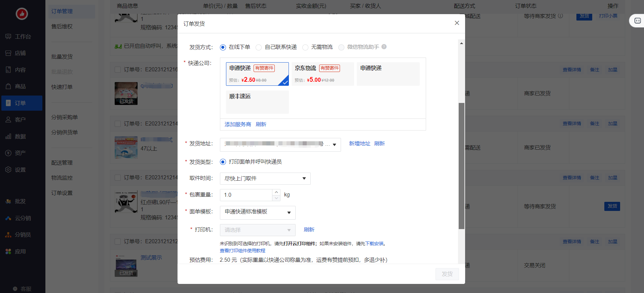Open 应用 apps icon in sidebar
644x293 pixels.
pos(8,251)
